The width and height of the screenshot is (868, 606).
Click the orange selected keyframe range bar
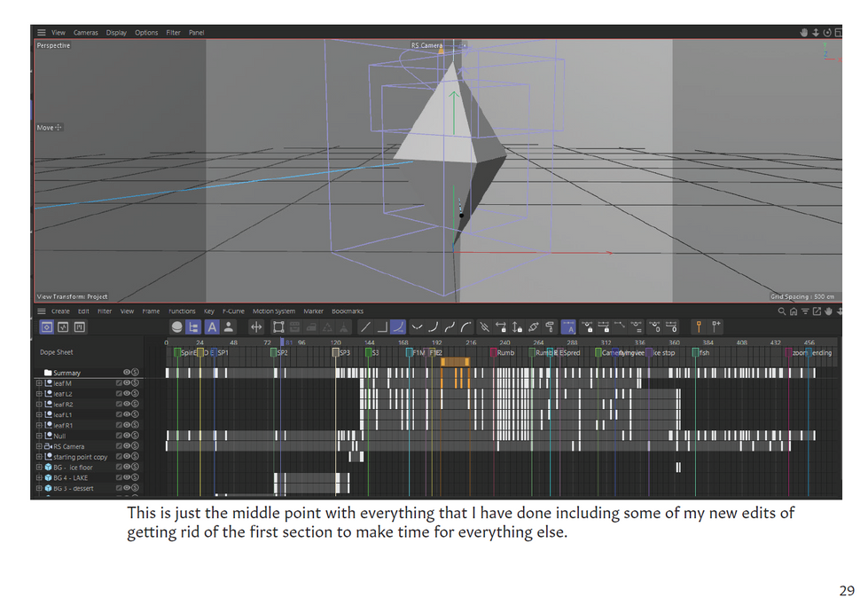click(455, 362)
